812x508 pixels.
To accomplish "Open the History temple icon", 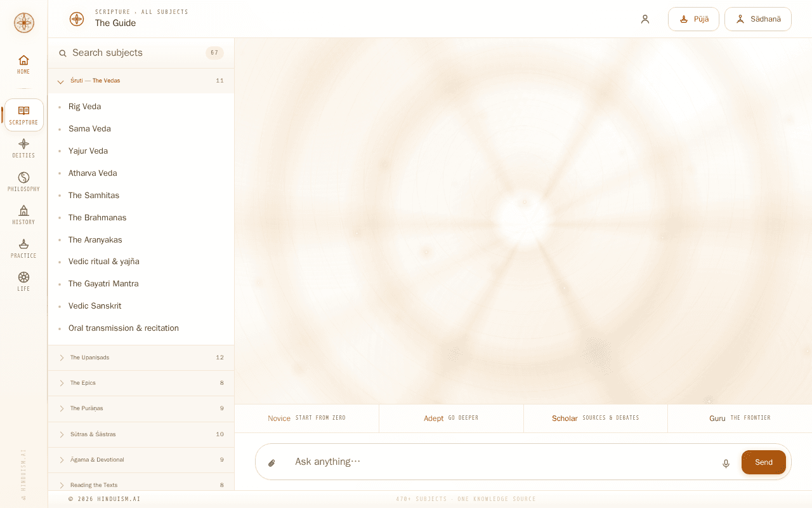I will [23, 215].
